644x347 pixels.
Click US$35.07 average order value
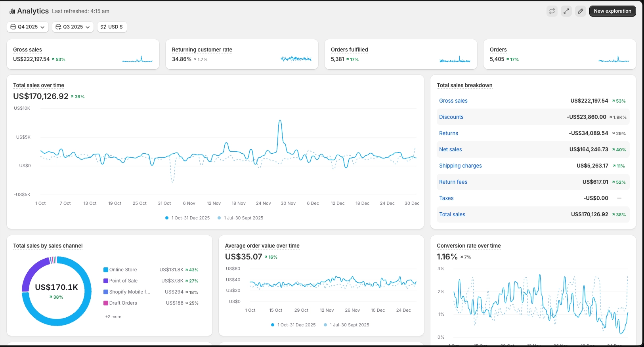(244, 257)
